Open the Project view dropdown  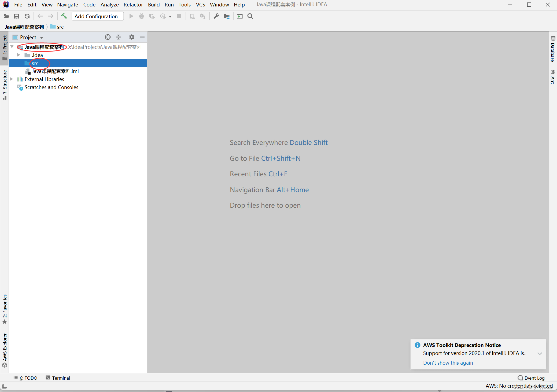(42, 37)
